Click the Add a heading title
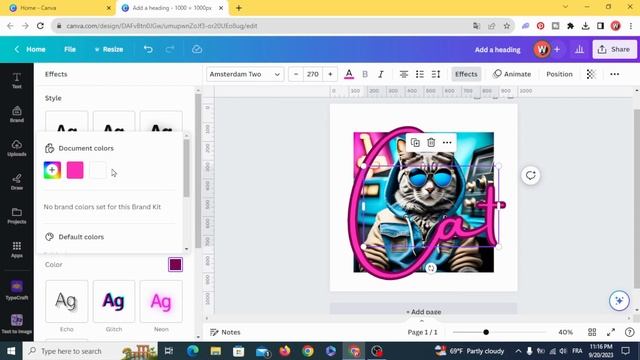This screenshot has height=360, width=640. (498, 50)
